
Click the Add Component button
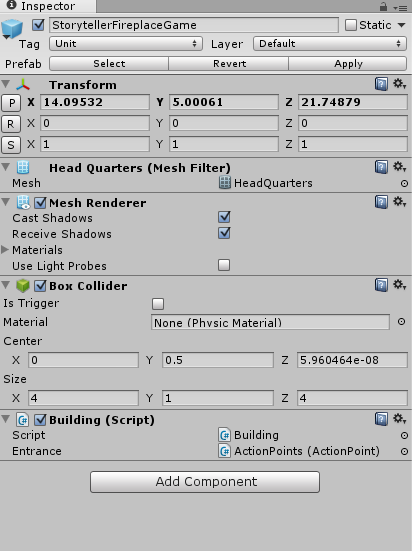point(205,482)
